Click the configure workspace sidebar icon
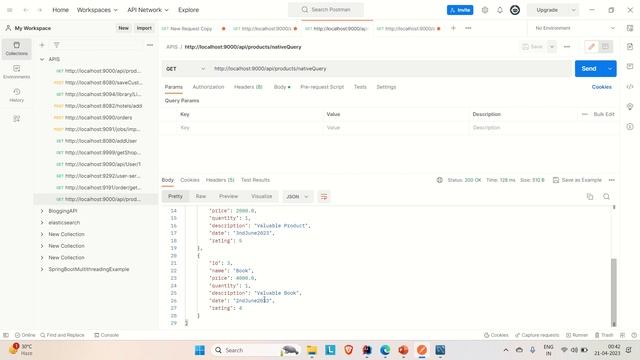 pos(17,119)
